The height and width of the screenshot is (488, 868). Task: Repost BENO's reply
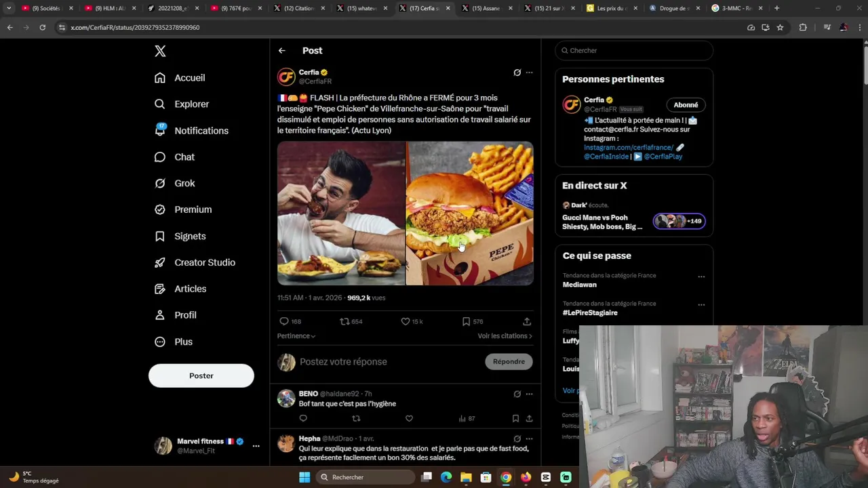click(x=356, y=419)
